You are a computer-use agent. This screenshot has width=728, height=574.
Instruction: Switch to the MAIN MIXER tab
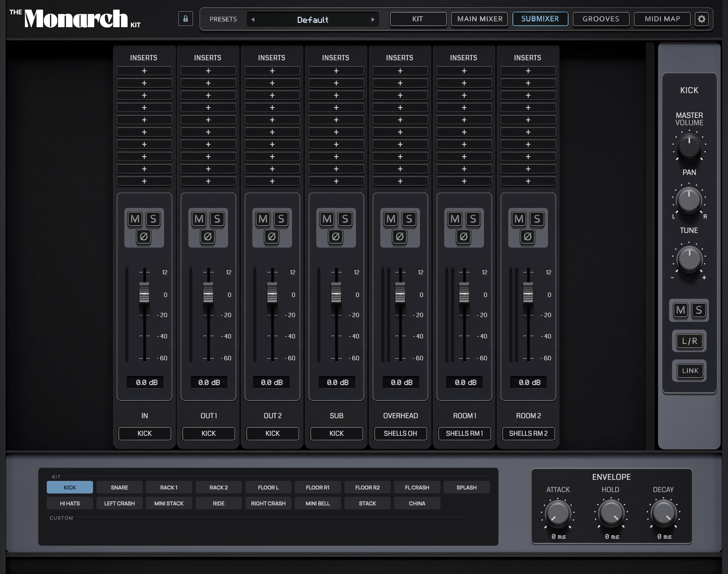coord(479,19)
